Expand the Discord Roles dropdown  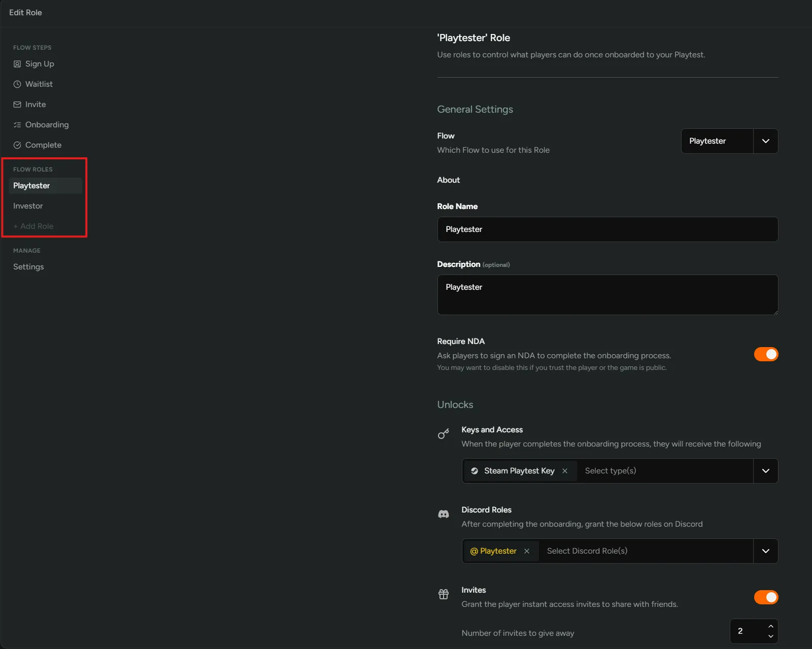[765, 551]
